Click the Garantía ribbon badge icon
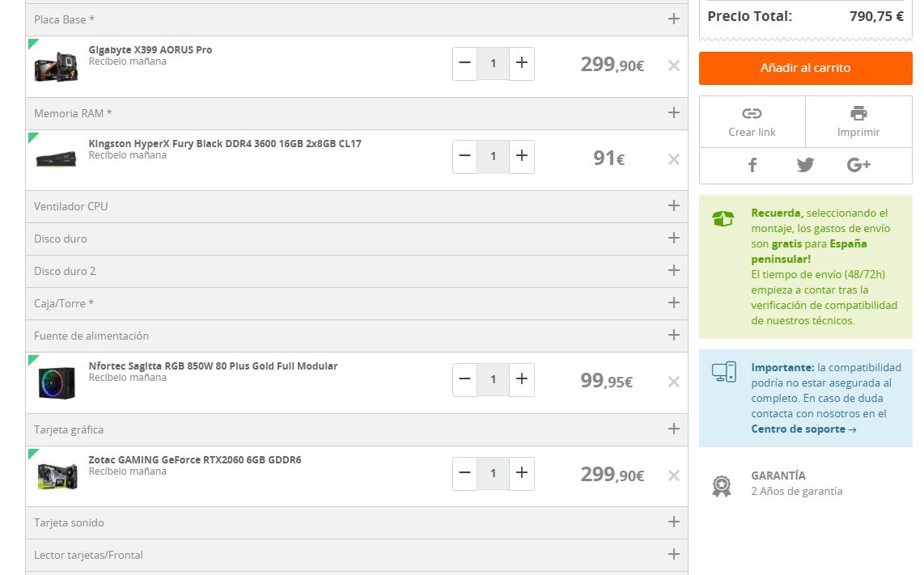 [722, 486]
